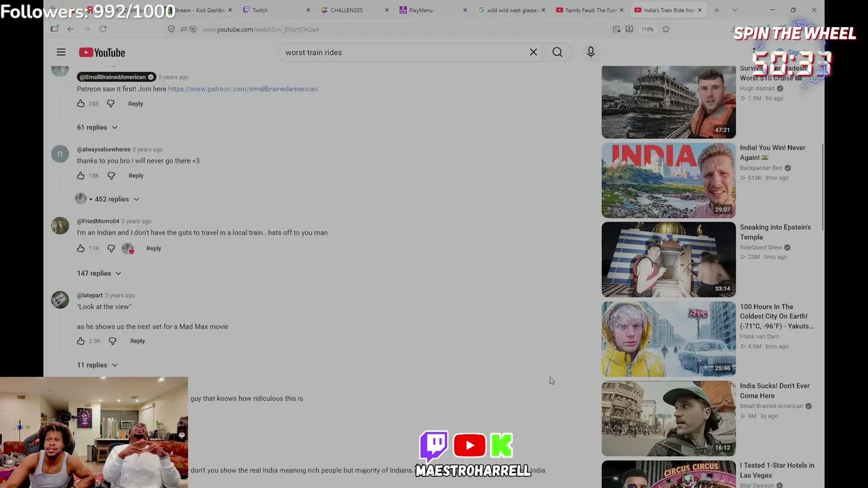This screenshot has height=488, width=868.
Task: Dislike the @FriedMomo04 comment
Action: point(111,248)
